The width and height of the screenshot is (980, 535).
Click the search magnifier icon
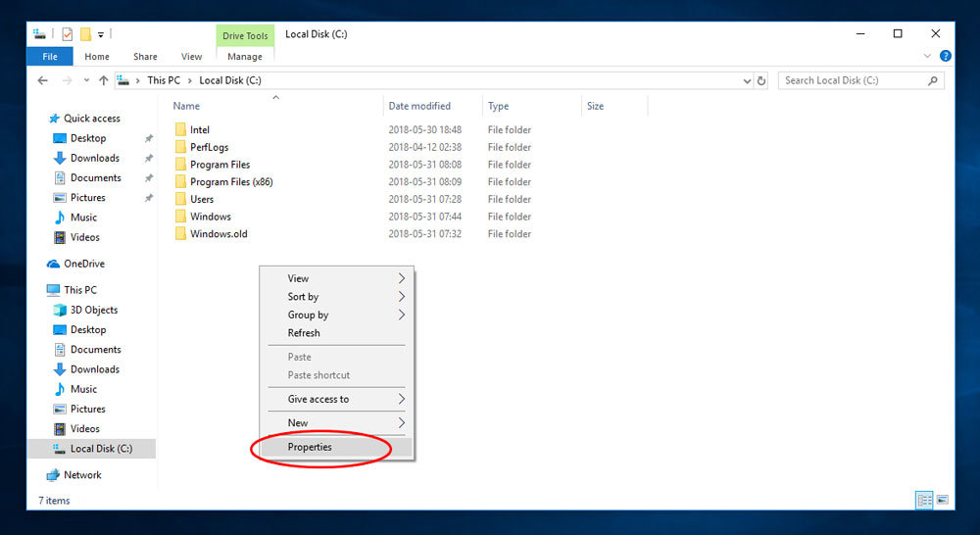[933, 80]
